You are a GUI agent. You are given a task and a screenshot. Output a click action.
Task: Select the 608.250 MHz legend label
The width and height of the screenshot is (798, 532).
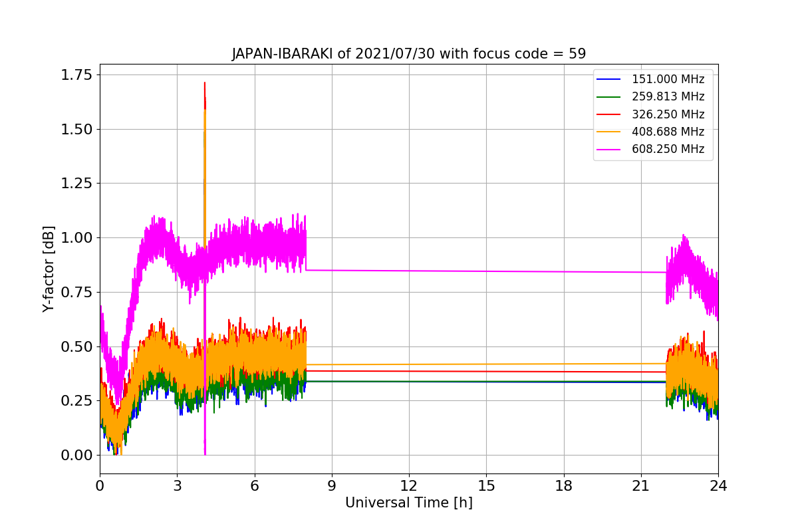tap(668, 150)
